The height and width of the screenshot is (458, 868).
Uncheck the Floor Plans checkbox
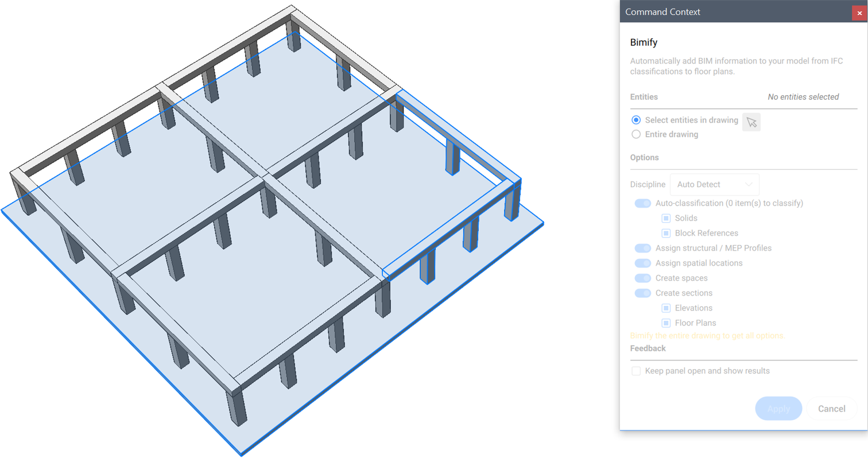[666, 323]
